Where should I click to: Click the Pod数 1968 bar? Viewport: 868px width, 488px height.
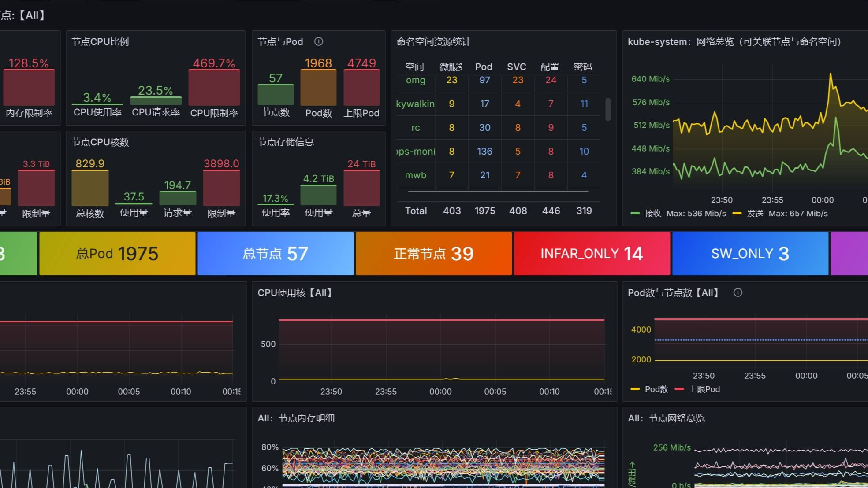318,87
